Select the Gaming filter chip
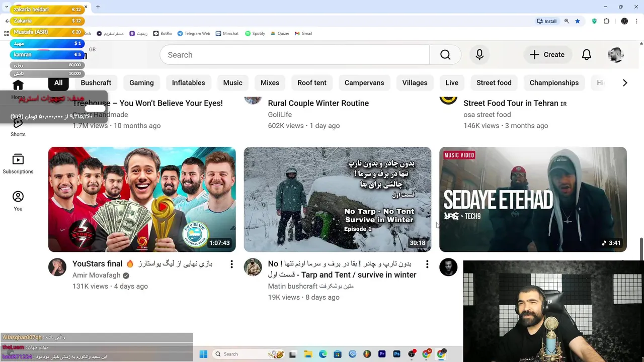The image size is (644, 362). (x=141, y=83)
